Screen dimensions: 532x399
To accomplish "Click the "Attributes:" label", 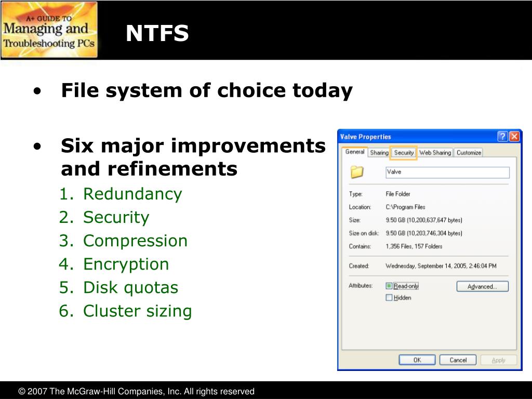I will coord(361,286).
